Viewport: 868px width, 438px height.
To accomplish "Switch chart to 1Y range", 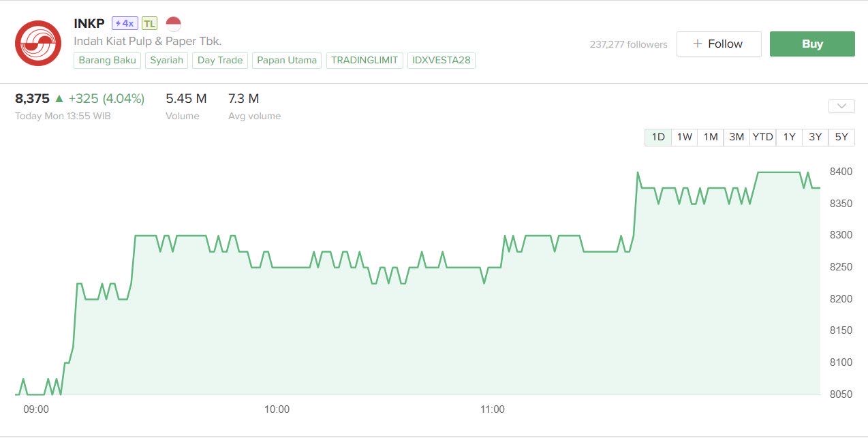I will click(x=789, y=137).
